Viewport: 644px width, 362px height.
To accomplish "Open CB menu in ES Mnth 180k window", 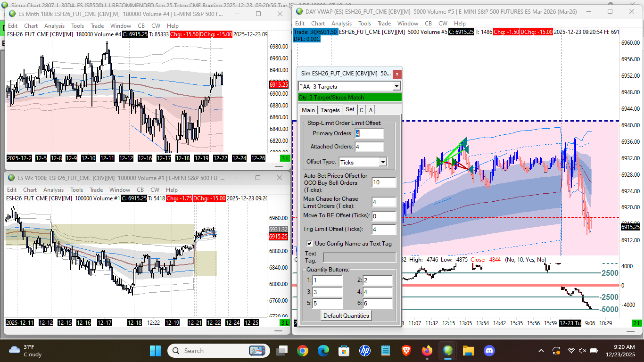I will click(x=141, y=26).
